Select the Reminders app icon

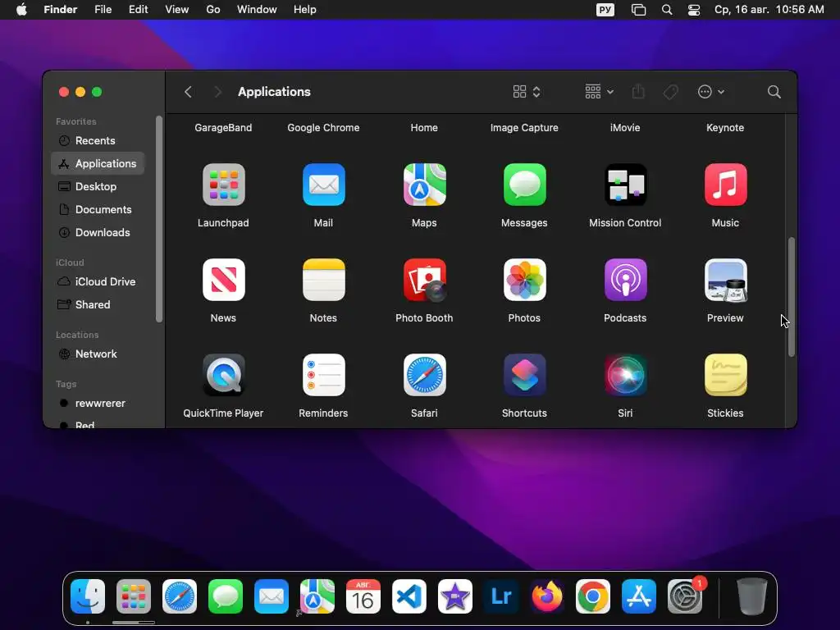[x=323, y=375]
